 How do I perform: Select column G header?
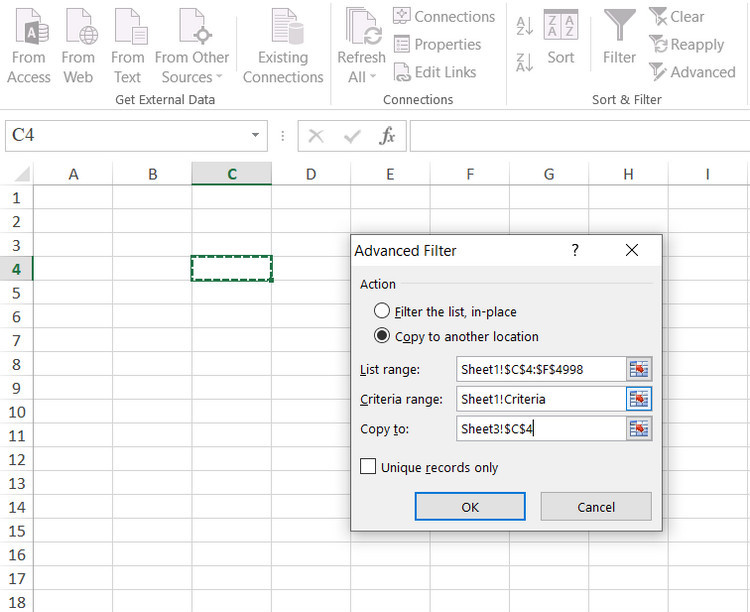click(x=549, y=174)
